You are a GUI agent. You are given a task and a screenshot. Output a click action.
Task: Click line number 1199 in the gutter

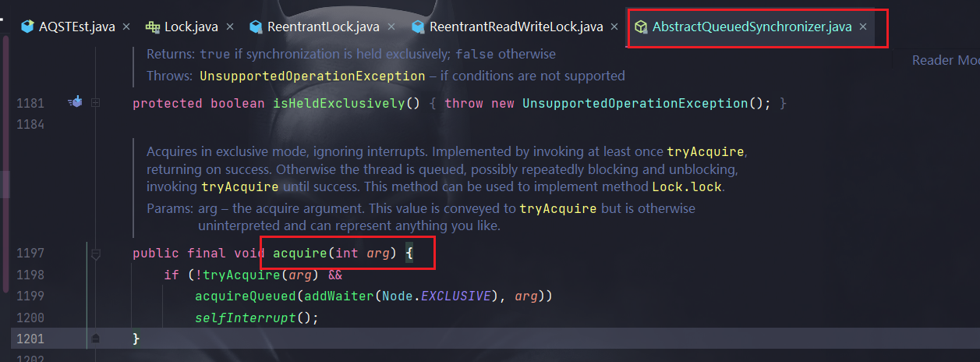[x=30, y=296]
